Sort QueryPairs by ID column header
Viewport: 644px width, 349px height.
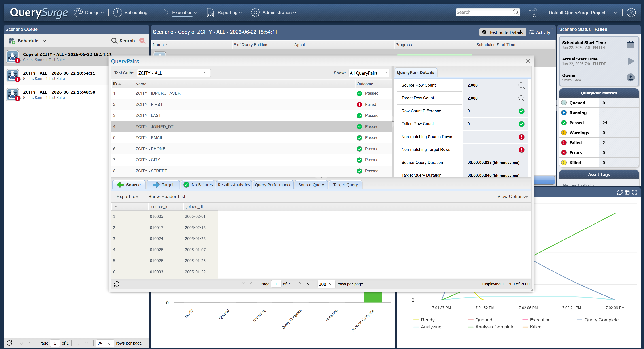122,84
